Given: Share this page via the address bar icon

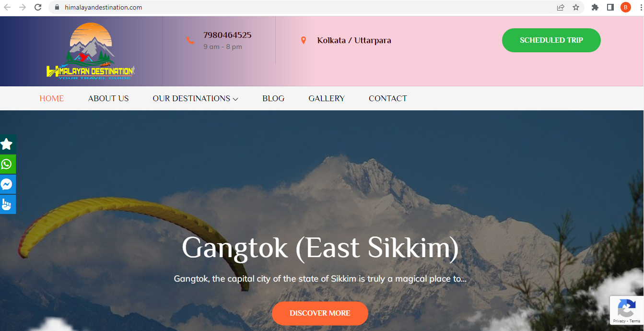Looking at the screenshot, I should coord(561,7).
